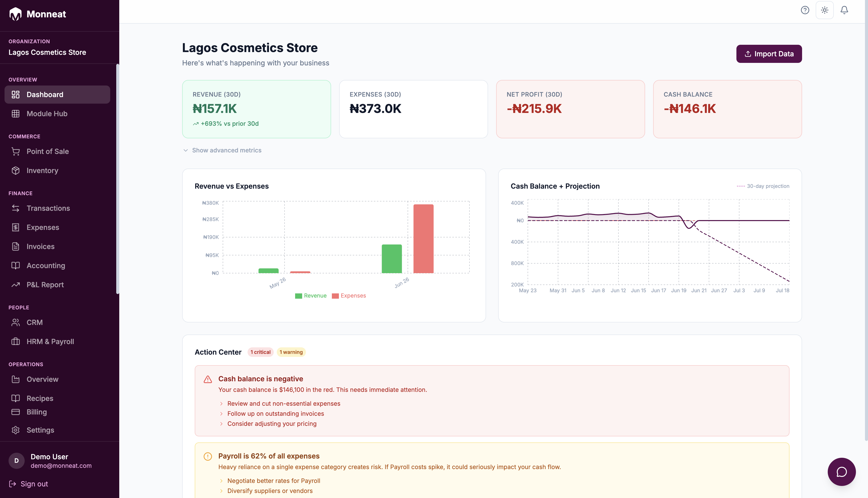
Task: Click the small green May 26 revenue bar
Action: 268,271
